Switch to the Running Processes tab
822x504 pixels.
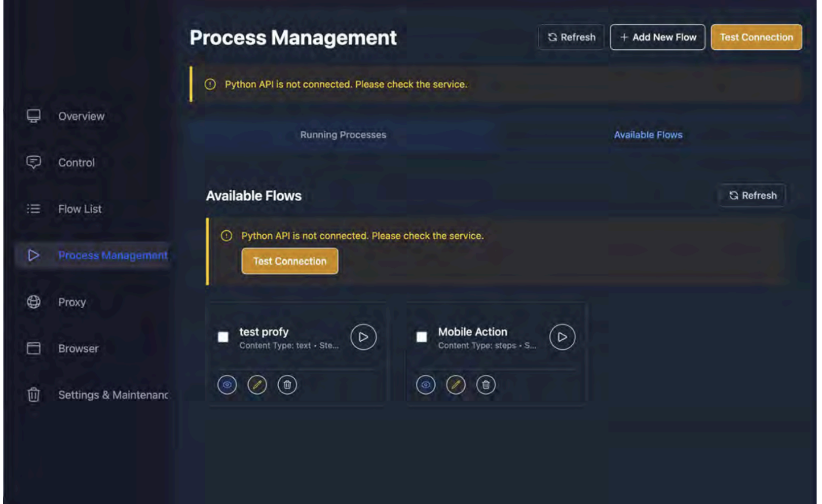pyautogui.click(x=343, y=135)
